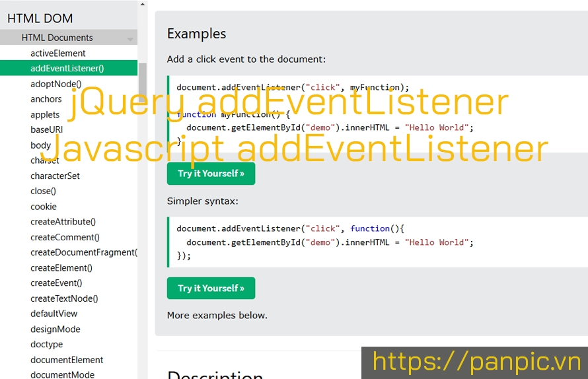Go to designMode page
Viewport: 588px width, 379px height.
[55, 329]
